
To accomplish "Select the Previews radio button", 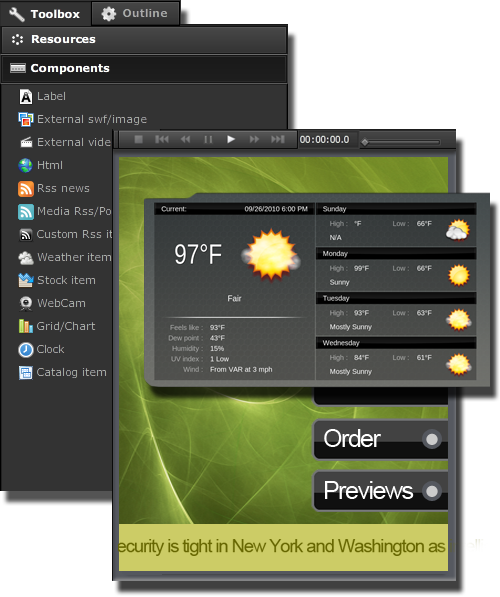I will (x=432, y=491).
